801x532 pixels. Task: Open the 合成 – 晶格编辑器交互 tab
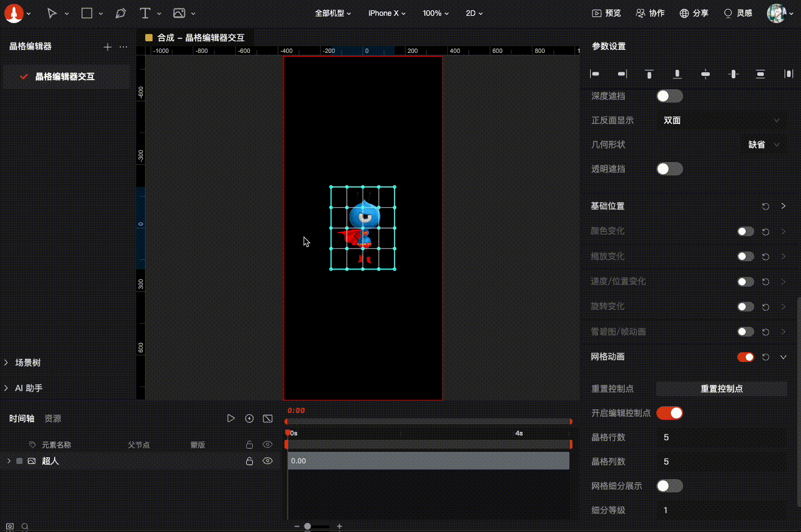pyautogui.click(x=201, y=38)
